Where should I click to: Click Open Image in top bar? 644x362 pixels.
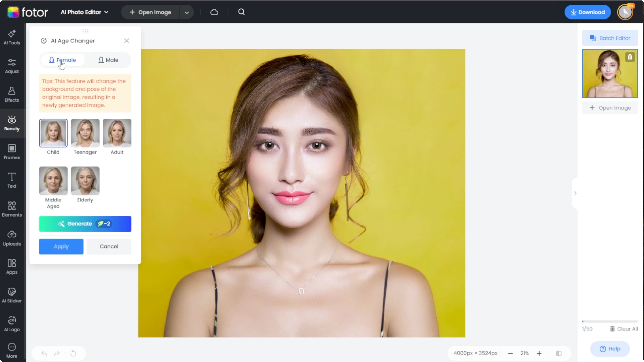[x=150, y=12]
